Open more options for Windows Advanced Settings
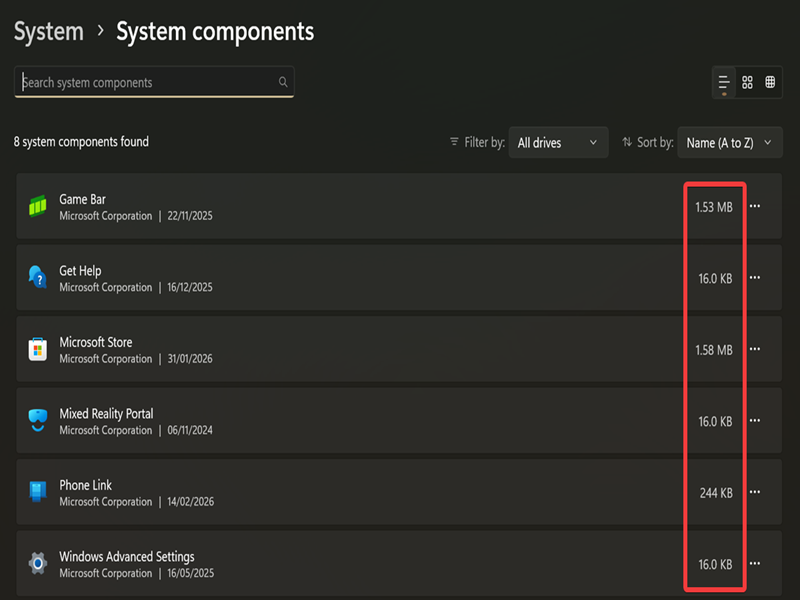This screenshot has width=800, height=600. (x=755, y=563)
